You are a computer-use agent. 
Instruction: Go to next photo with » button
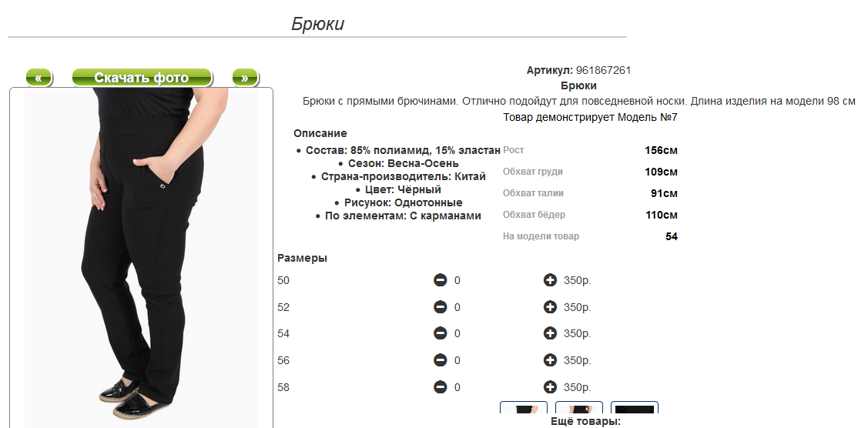tap(245, 78)
